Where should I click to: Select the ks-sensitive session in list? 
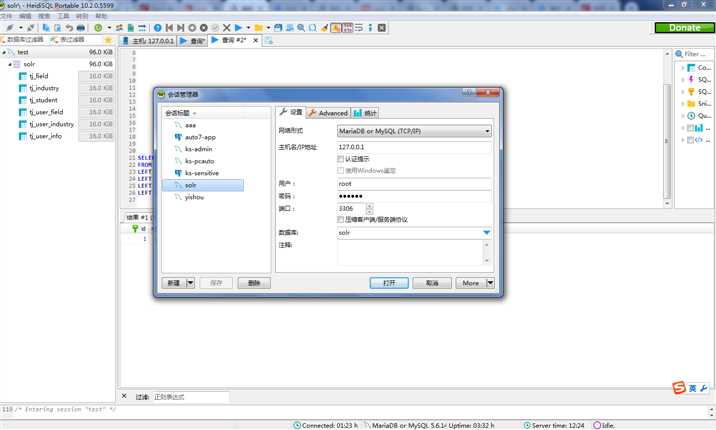point(202,173)
